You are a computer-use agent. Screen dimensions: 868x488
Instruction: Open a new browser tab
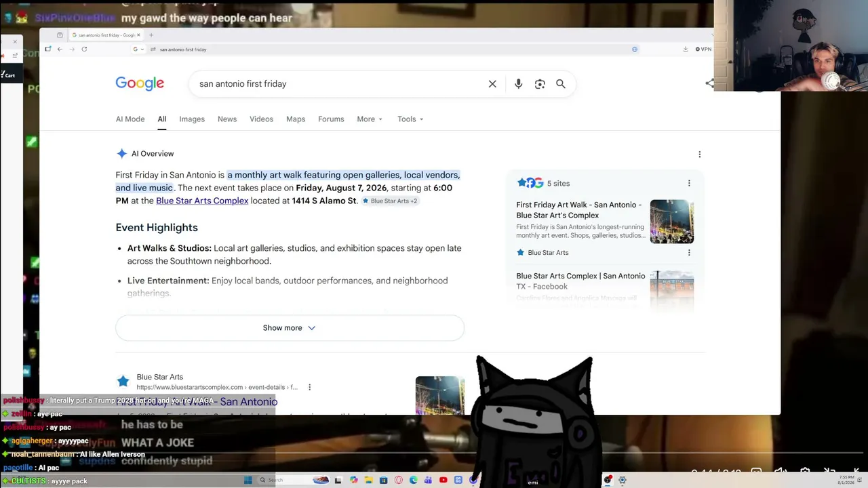[151, 35]
